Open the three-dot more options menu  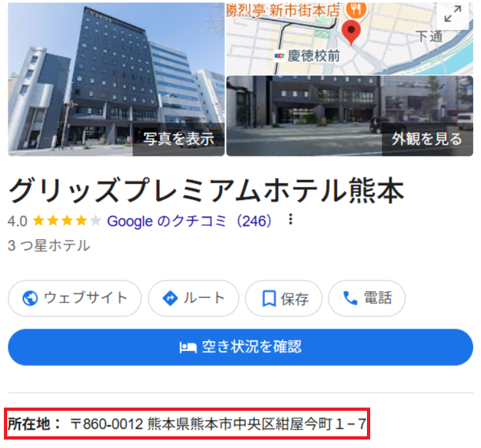pos(291,219)
